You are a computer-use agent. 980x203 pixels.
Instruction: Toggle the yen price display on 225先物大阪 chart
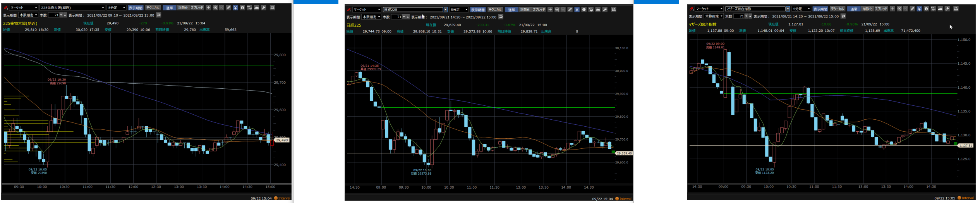click(235, 8)
